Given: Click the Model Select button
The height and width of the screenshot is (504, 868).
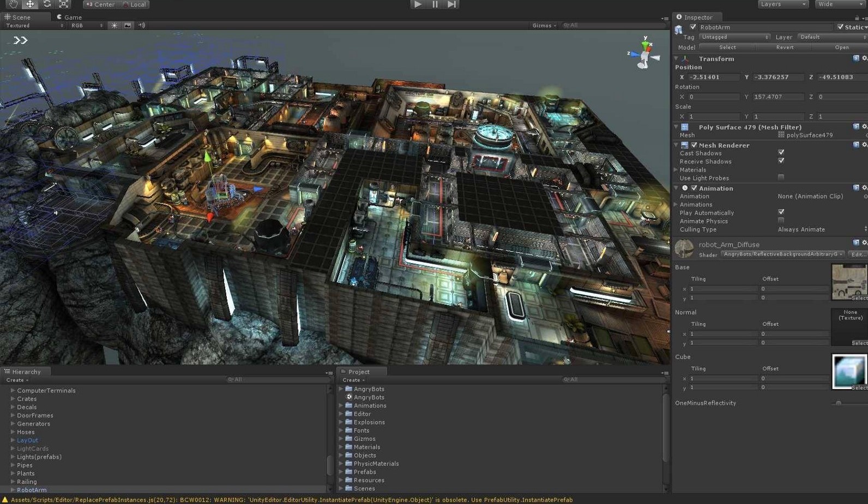Looking at the screenshot, I should (x=727, y=47).
